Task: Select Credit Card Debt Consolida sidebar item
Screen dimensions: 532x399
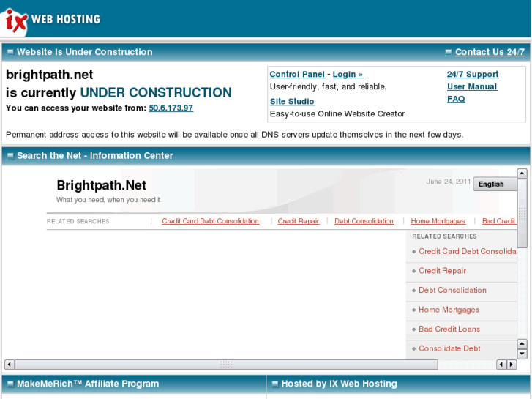Action: click(468, 251)
